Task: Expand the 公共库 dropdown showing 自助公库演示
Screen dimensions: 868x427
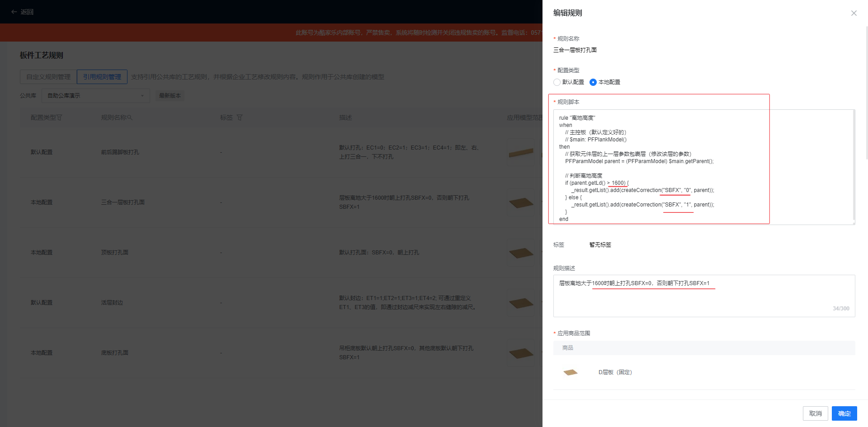Action: [x=96, y=96]
